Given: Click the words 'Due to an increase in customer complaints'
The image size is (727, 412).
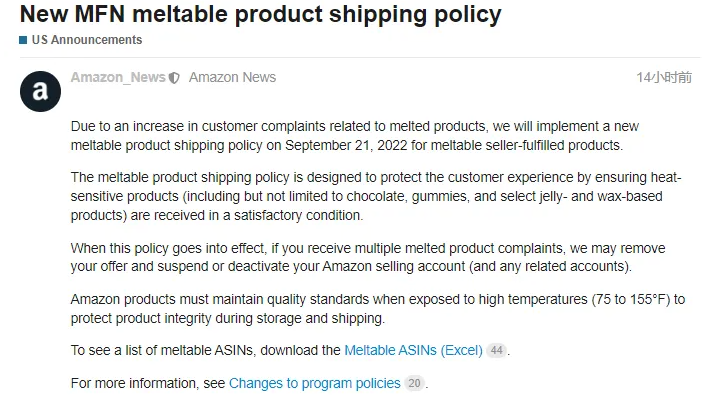Looking at the screenshot, I should 198,127.
